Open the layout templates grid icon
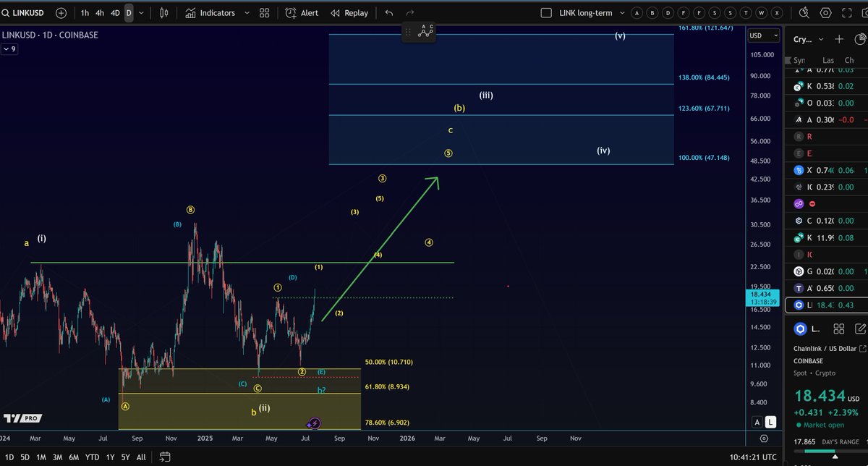This screenshot has height=466, width=868. [265, 13]
